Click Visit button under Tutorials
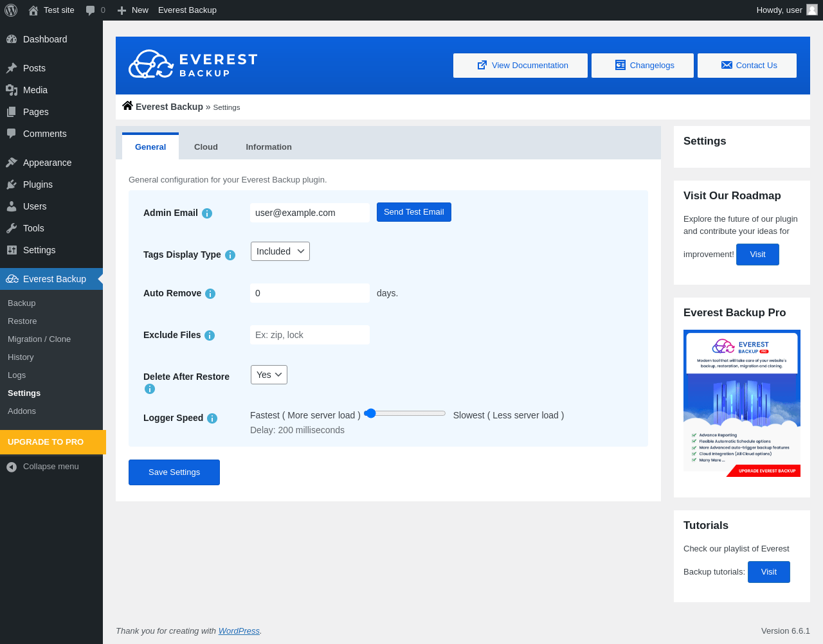 tap(769, 572)
